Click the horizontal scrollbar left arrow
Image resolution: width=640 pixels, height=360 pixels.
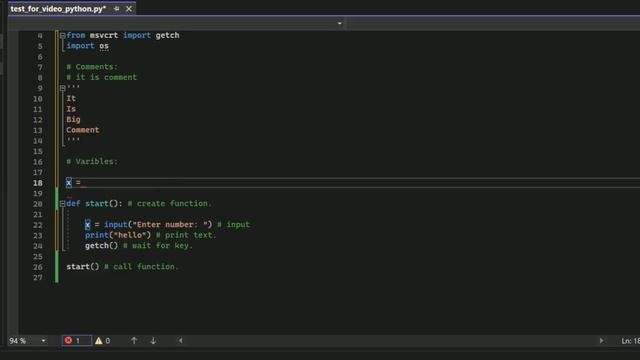tap(180, 340)
